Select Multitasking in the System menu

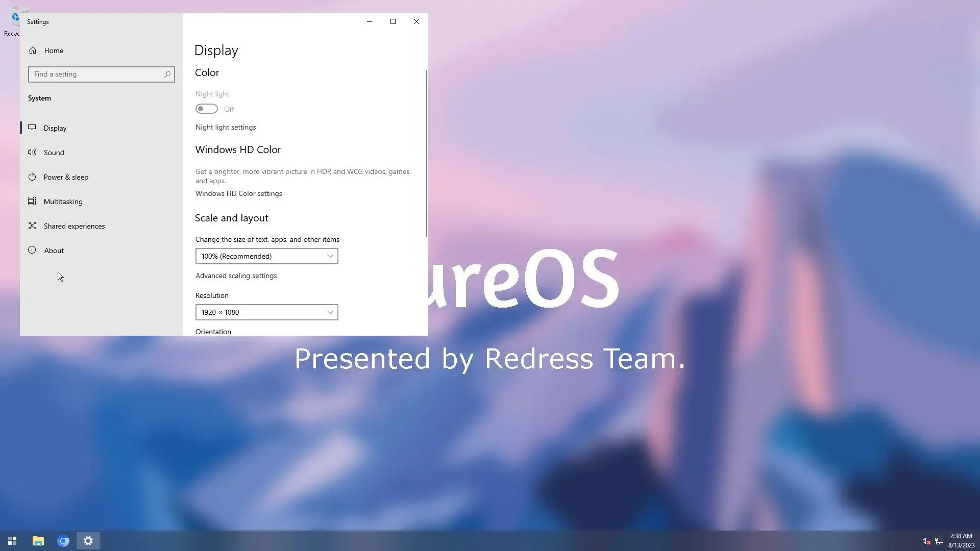[x=63, y=202]
